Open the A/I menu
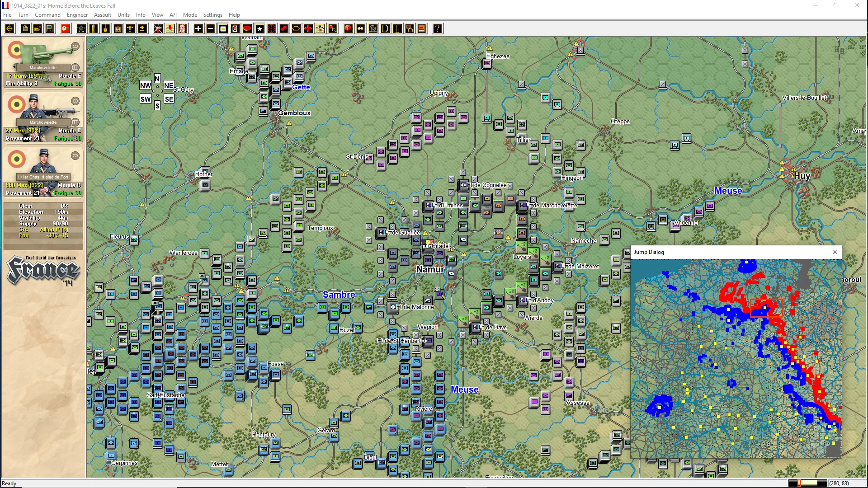 pos(173,15)
